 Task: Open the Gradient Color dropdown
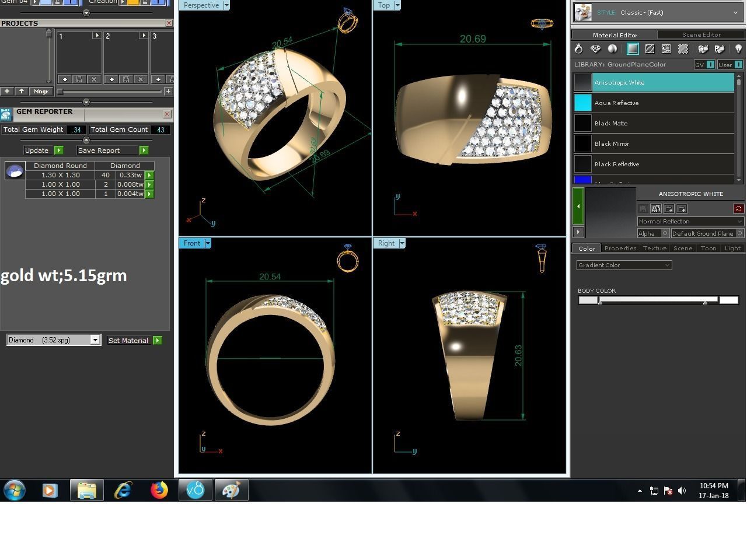[x=624, y=265]
